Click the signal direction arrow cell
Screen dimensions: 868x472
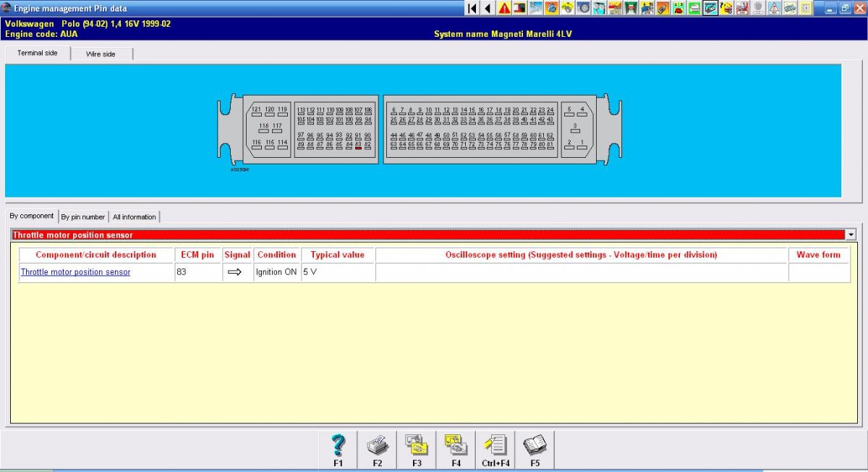pos(237,272)
